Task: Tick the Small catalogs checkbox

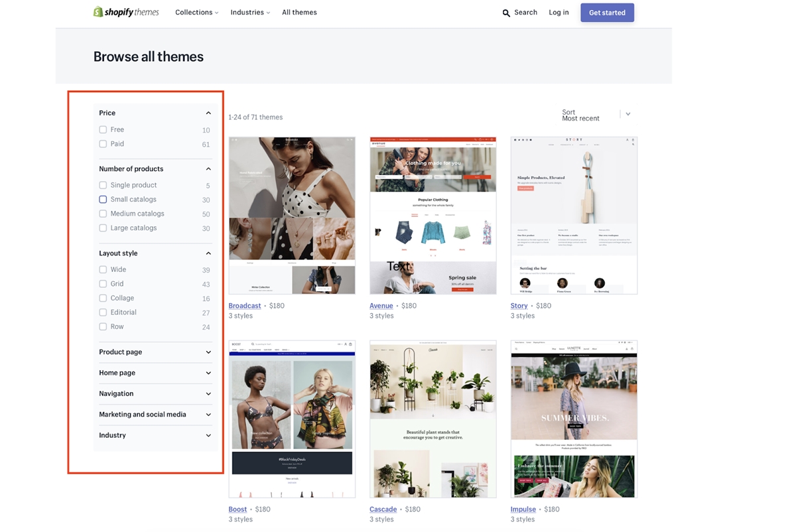Action: (x=103, y=200)
